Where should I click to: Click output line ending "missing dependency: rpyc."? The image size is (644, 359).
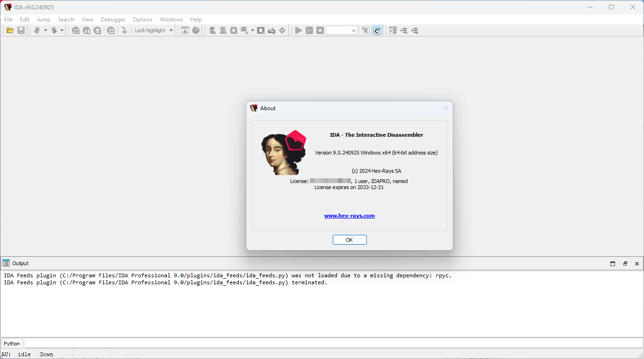pyautogui.click(x=228, y=275)
